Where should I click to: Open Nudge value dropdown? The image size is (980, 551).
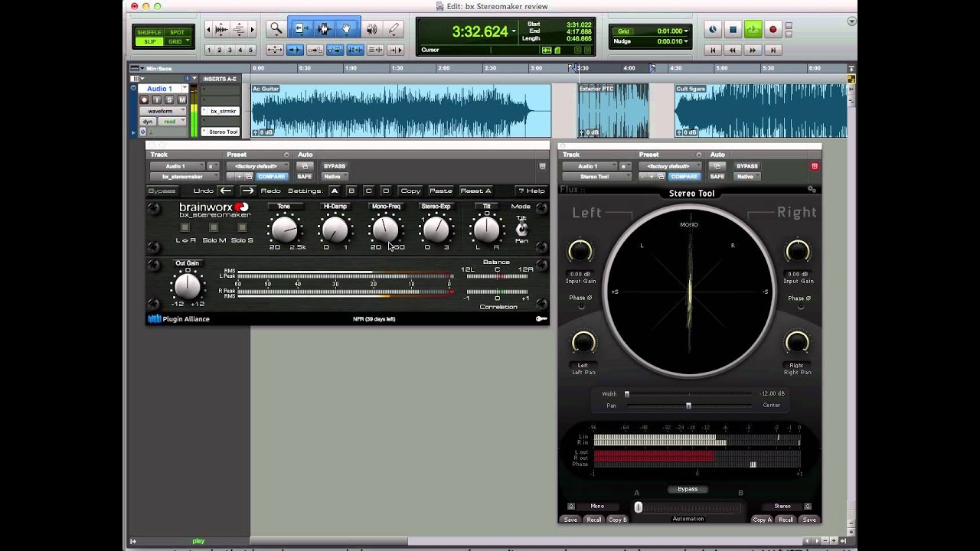click(685, 41)
